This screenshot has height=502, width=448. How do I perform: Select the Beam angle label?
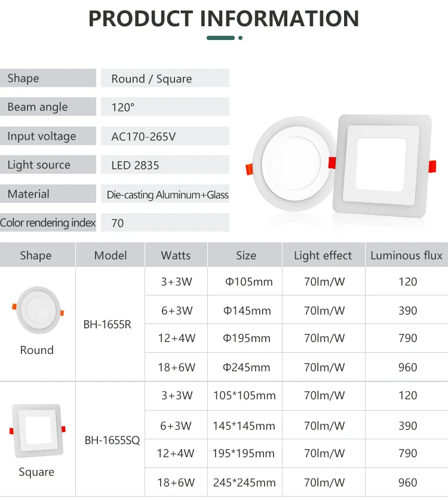click(38, 107)
